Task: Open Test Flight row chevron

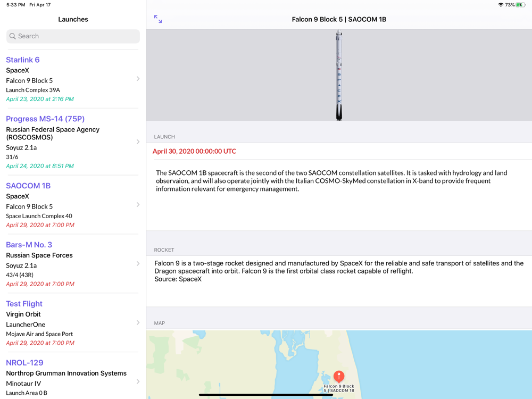Action: click(x=138, y=323)
